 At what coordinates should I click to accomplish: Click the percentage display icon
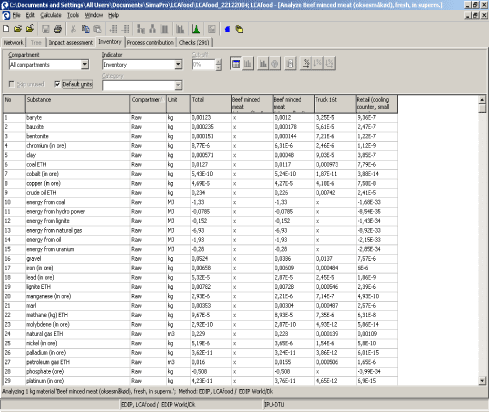pos(306,63)
